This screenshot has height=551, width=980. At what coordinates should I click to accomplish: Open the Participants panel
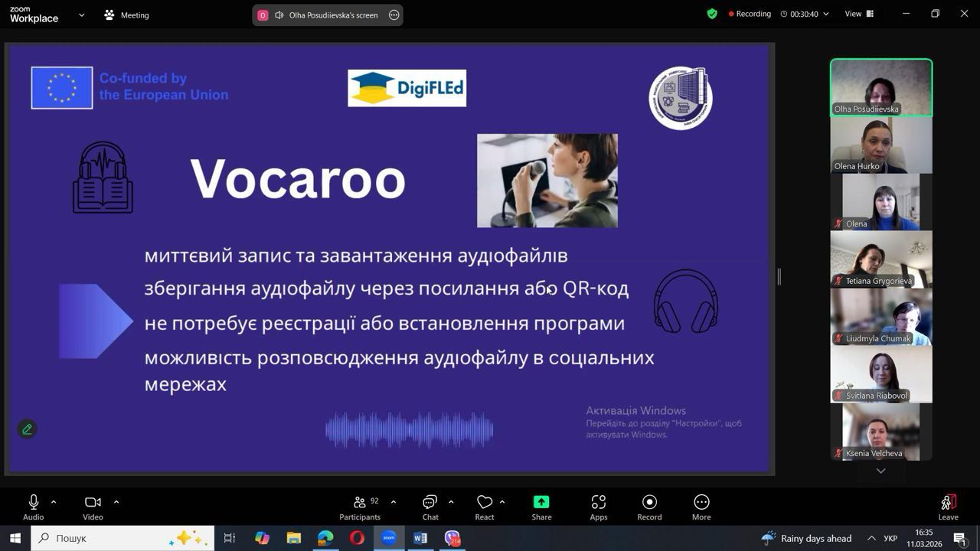click(x=360, y=507)
